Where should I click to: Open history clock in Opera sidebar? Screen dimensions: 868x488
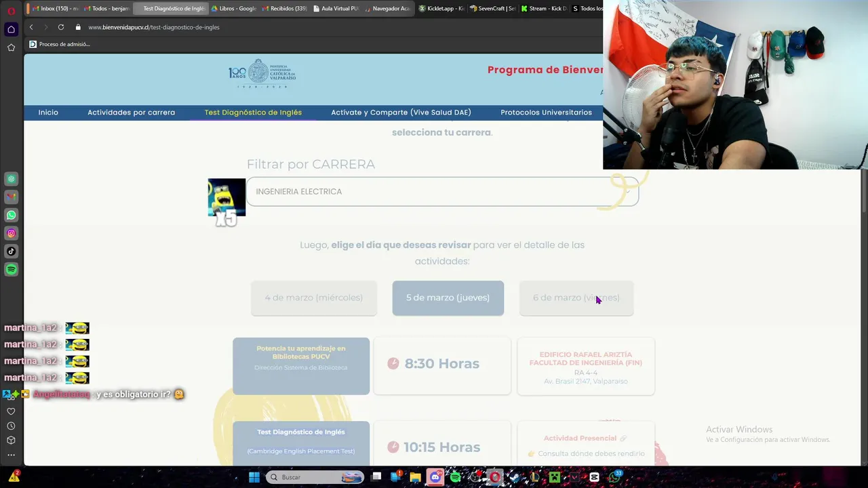coord(11,426)
